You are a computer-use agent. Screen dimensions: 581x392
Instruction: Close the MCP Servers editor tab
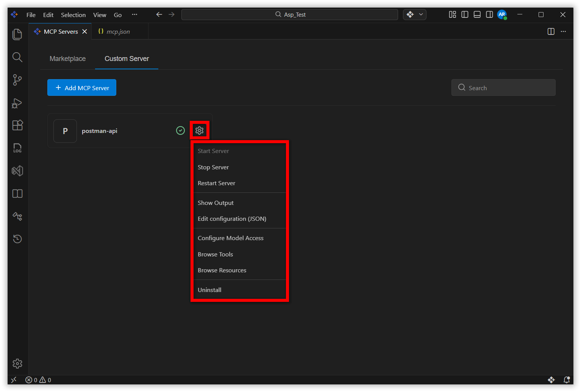pyautogui.click(x=85, y=31)
